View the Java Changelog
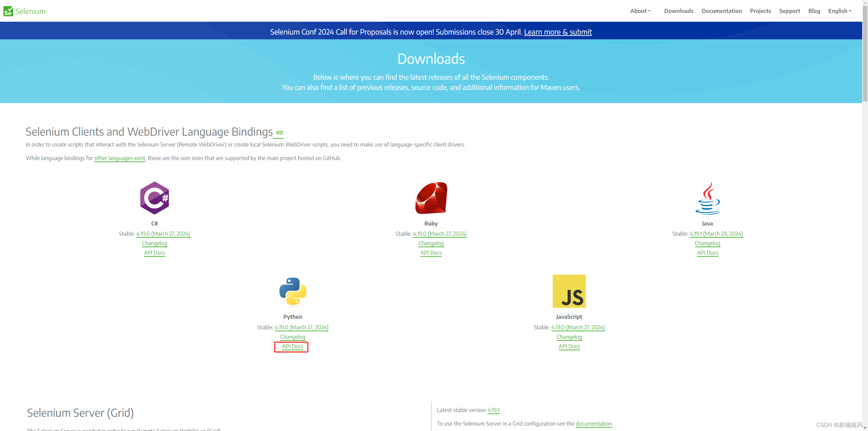The width and height of the screenshot is (868, 431). [708, 243]
